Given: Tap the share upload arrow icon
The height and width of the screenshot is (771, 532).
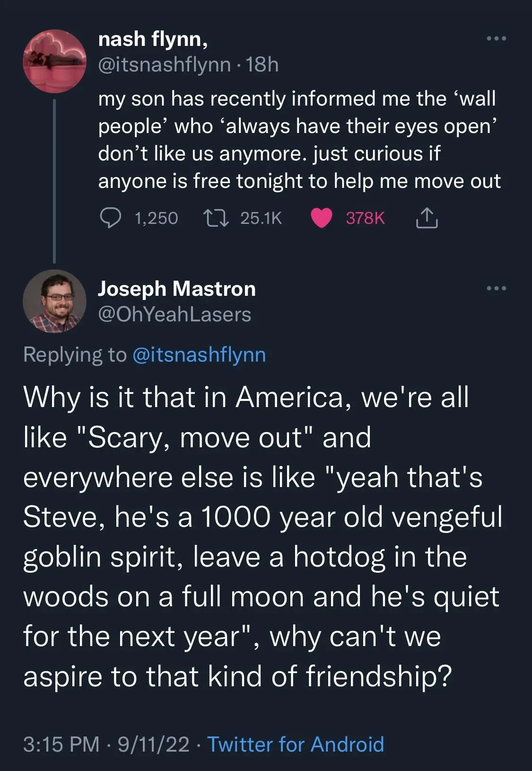Looking at the screenshot, I should click(x=427, y=218).
